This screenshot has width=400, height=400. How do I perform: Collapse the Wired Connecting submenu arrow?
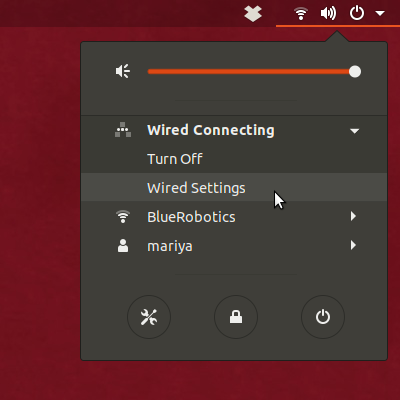354,131
